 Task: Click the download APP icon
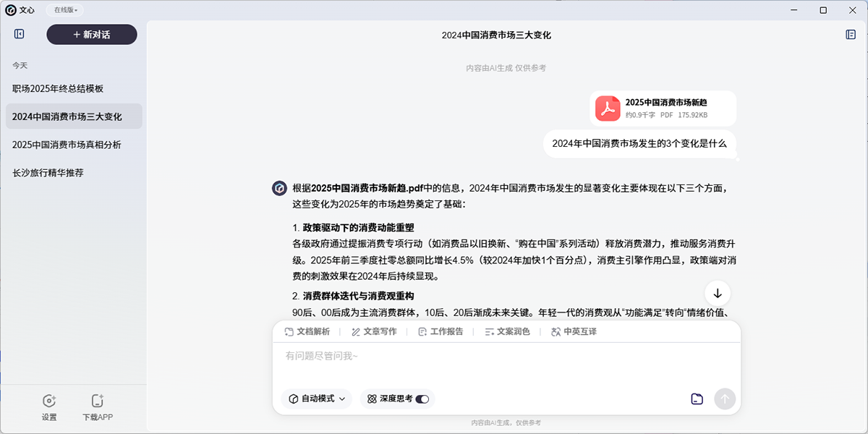click(x=98, y=401)
